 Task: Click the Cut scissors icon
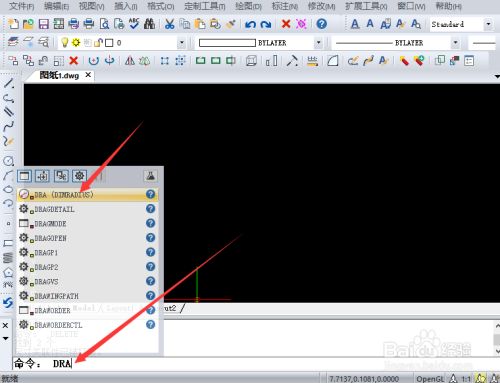(170, 24)
